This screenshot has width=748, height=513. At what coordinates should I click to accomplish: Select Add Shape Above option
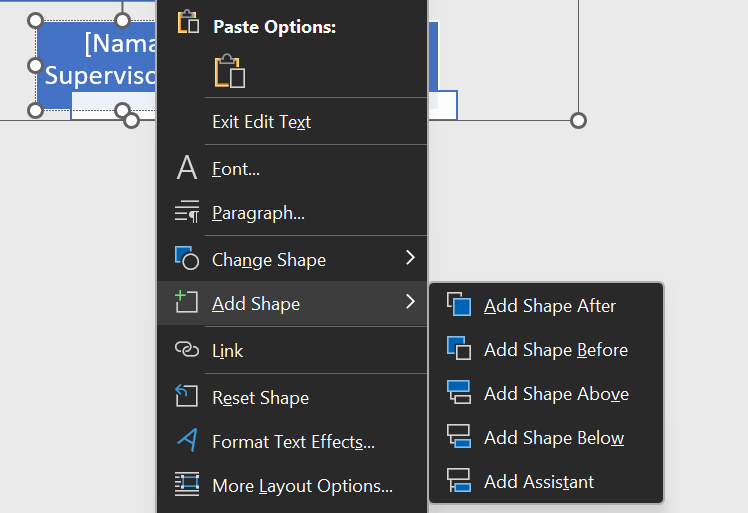click(x=555, y=394)
